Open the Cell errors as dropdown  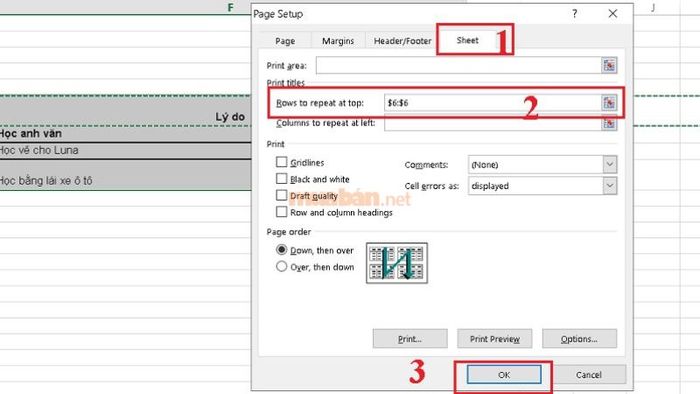tap(609, 186)
